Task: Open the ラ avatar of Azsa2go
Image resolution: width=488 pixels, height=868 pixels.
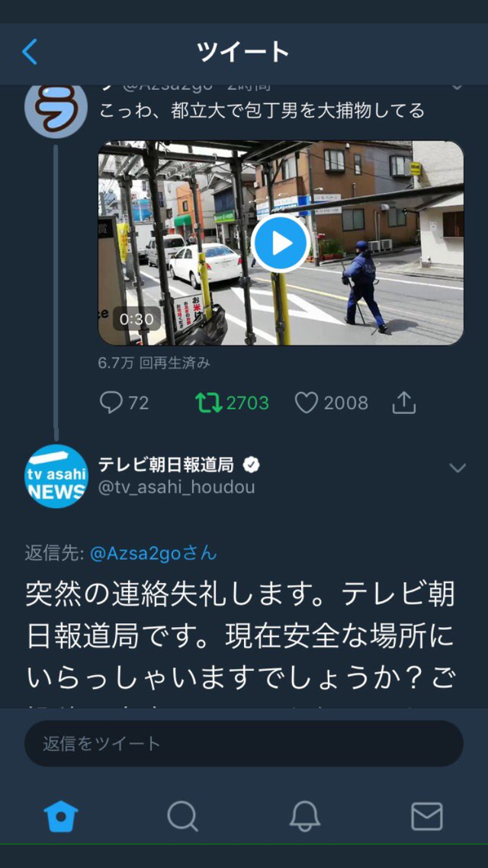Action: pyautogui.click(x=56, y=108)
